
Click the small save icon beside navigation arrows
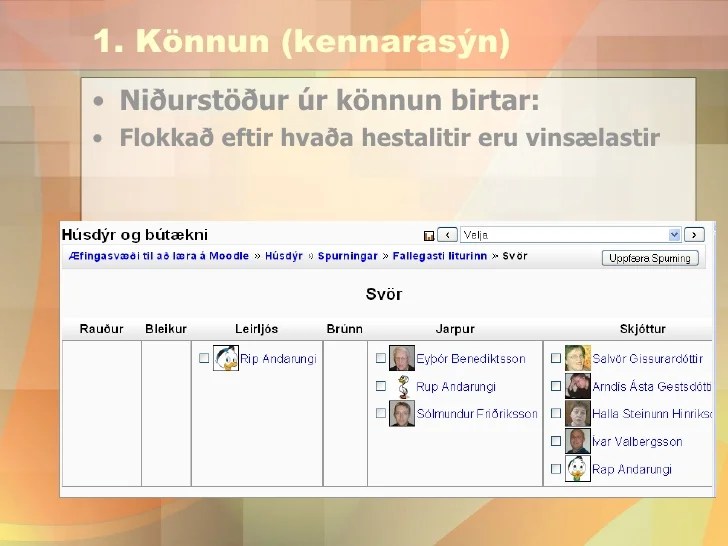pos(429,236)
